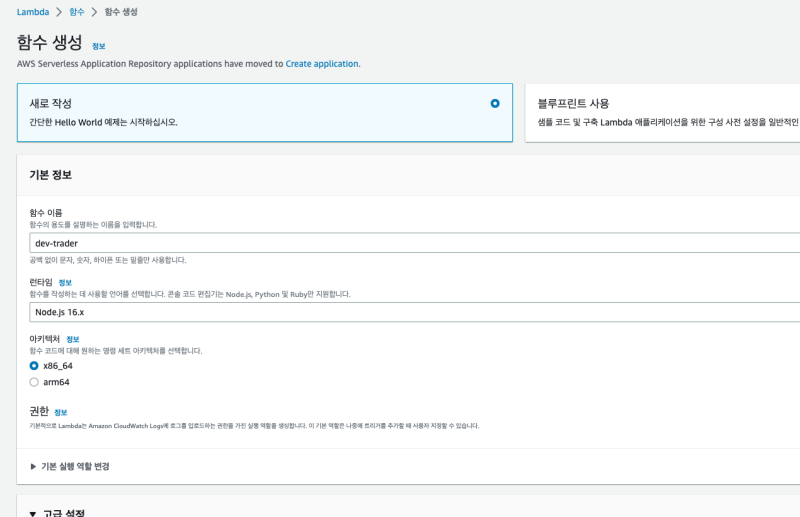Open the Node.js 16.x runtime dropdown
This screenshot has width=800, height=517.
tap(400, 311)
